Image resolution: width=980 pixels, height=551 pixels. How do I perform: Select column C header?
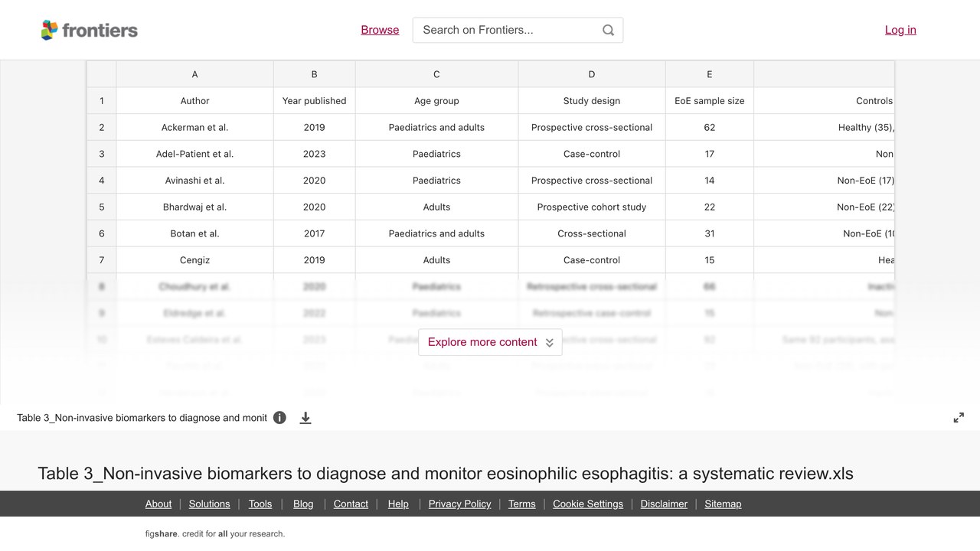click(x=436, y=74)
